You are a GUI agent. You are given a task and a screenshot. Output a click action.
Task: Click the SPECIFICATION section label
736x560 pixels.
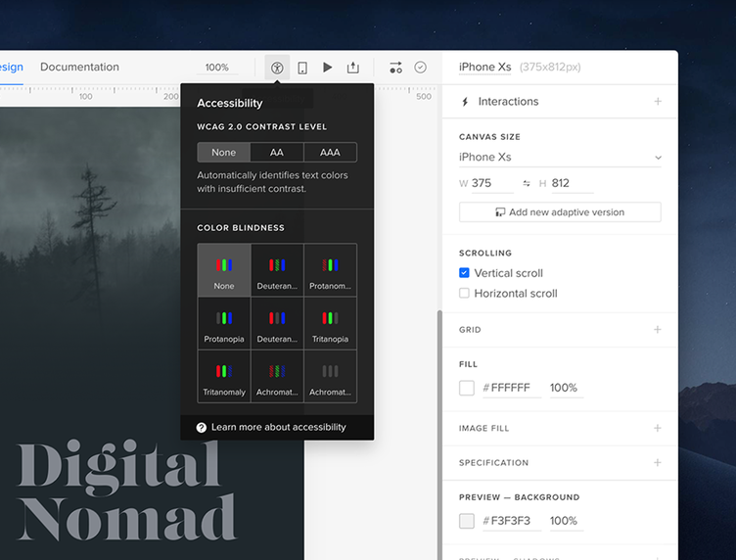point(494,463)
